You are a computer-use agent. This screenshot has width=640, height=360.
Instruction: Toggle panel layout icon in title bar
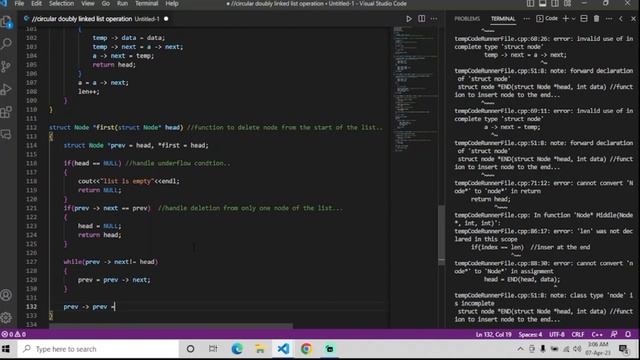click(x=542, y=4)
